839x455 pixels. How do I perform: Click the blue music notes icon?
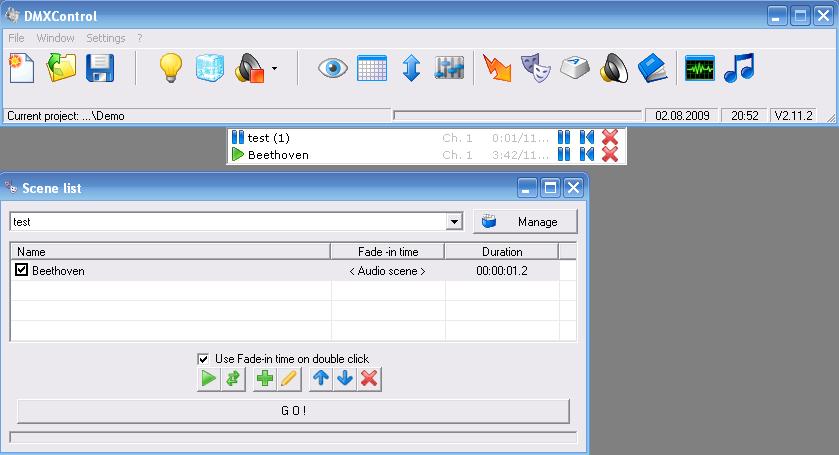point(738,68)
